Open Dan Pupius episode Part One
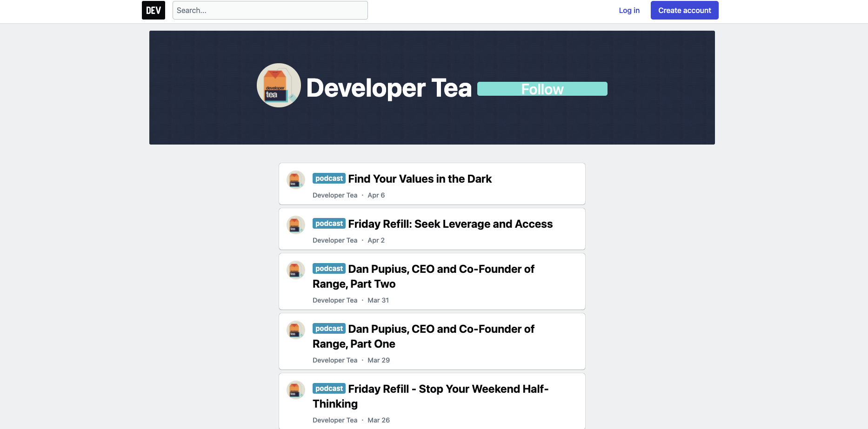The image size is (868, 429). click(423, 337)
